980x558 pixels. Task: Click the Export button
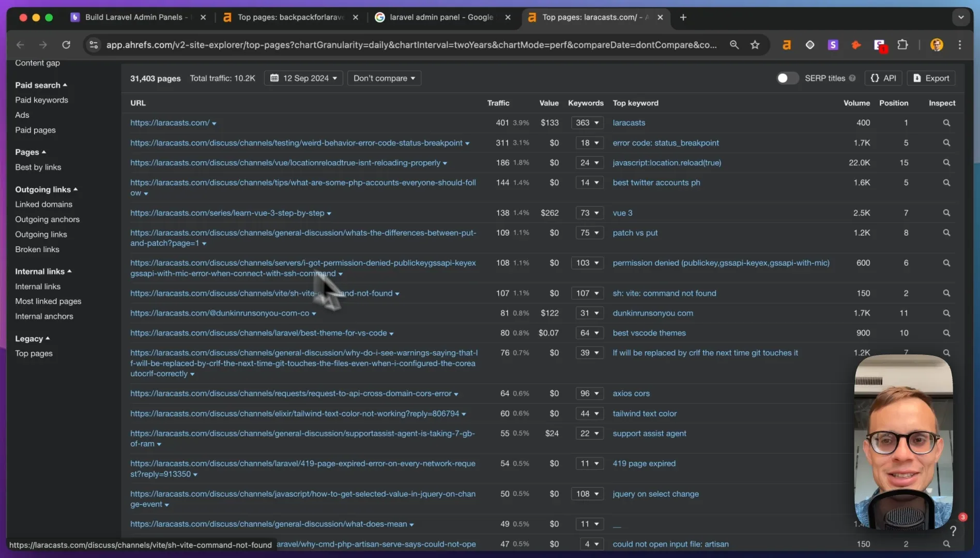point(931,79)
